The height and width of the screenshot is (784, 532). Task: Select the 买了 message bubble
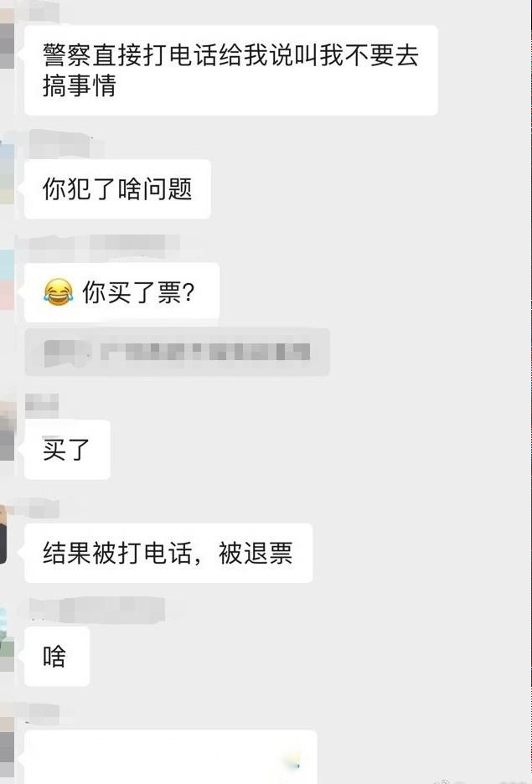(67, 450)
